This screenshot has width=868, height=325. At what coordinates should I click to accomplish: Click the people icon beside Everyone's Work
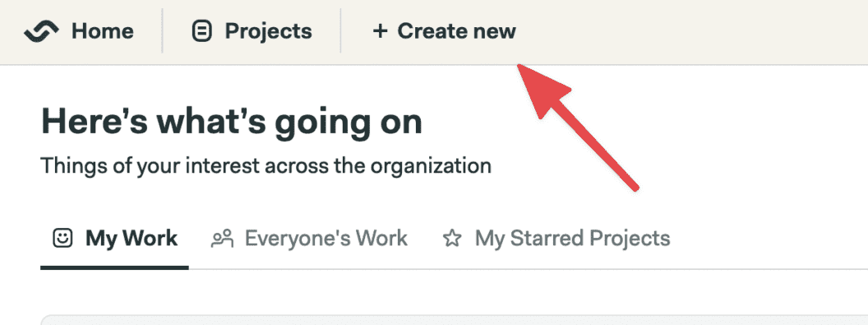pyautogui.click(x=223, y=239)
